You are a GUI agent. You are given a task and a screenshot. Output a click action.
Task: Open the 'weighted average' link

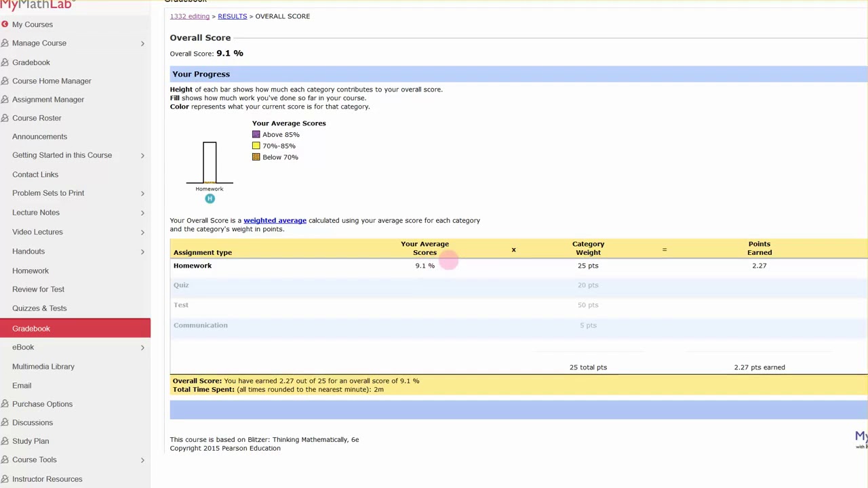point(275,220)
